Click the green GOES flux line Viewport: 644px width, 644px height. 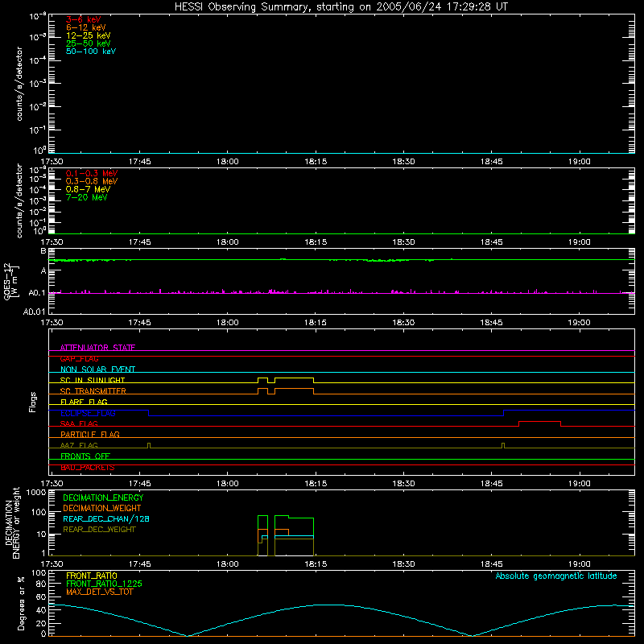[341, 259]
